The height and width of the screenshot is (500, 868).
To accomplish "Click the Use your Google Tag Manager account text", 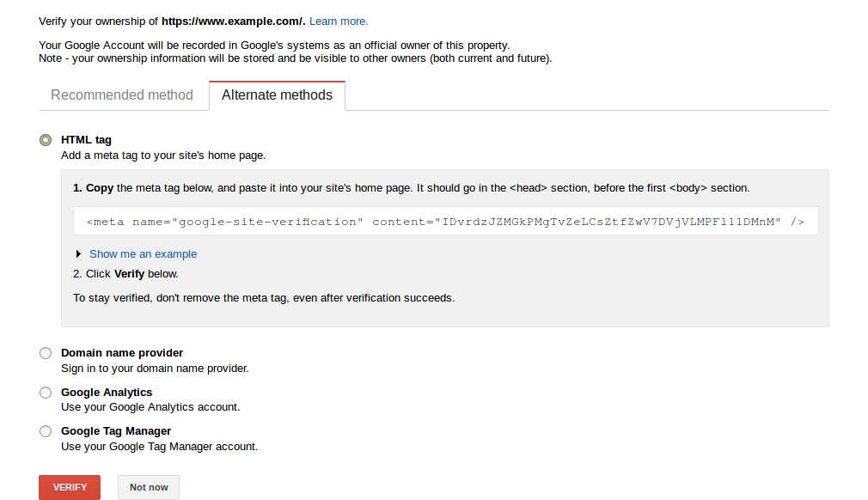I will point(159,447).
